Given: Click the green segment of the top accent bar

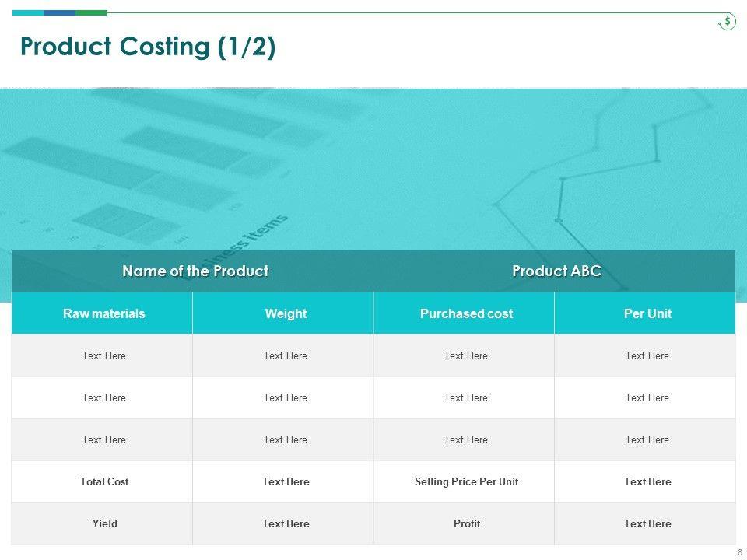Looking at the screenshot, I should 91,12.
